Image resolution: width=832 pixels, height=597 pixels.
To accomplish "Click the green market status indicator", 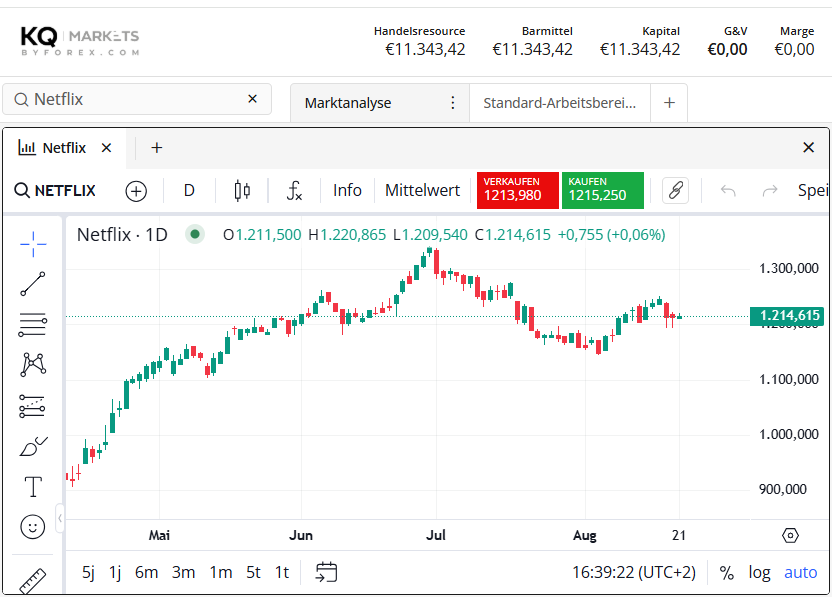I will 195,234.
